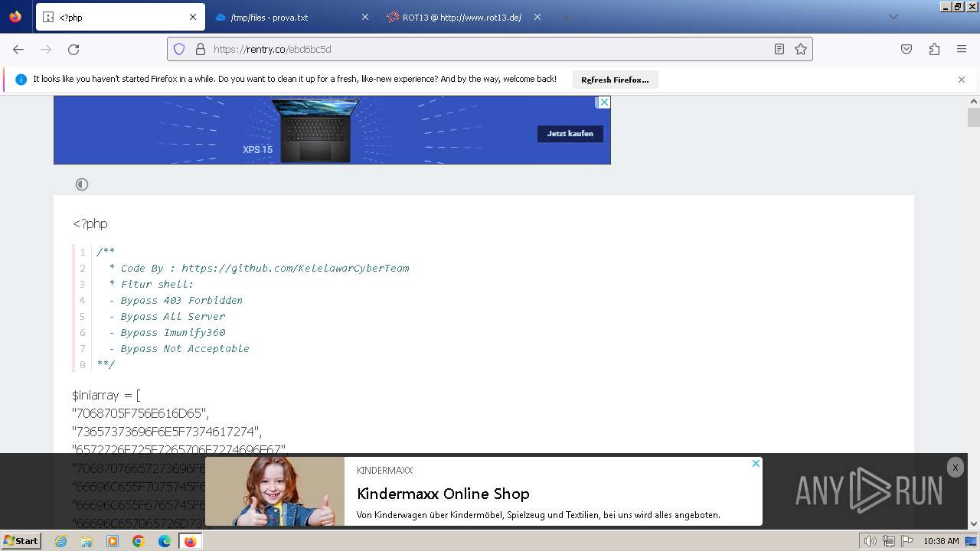
Task: Click Jetzt kaufen ad button
Action: pos(570,134)
